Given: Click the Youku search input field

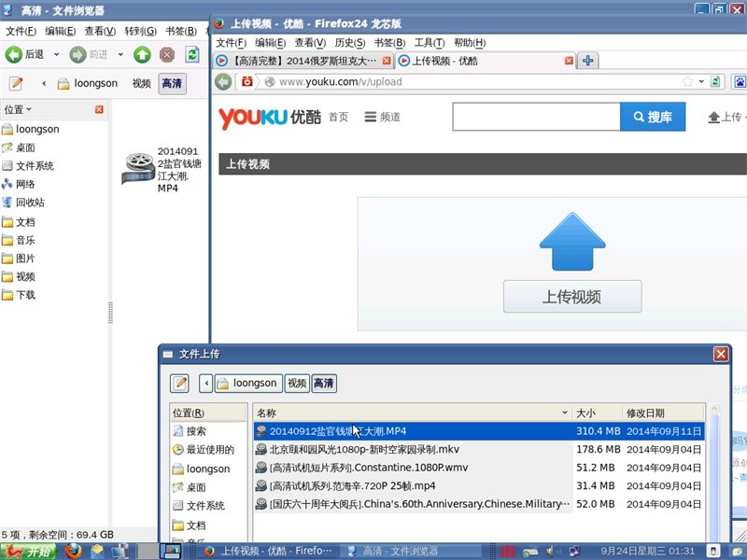Looking at the screenshot, I should pos(536,117).
